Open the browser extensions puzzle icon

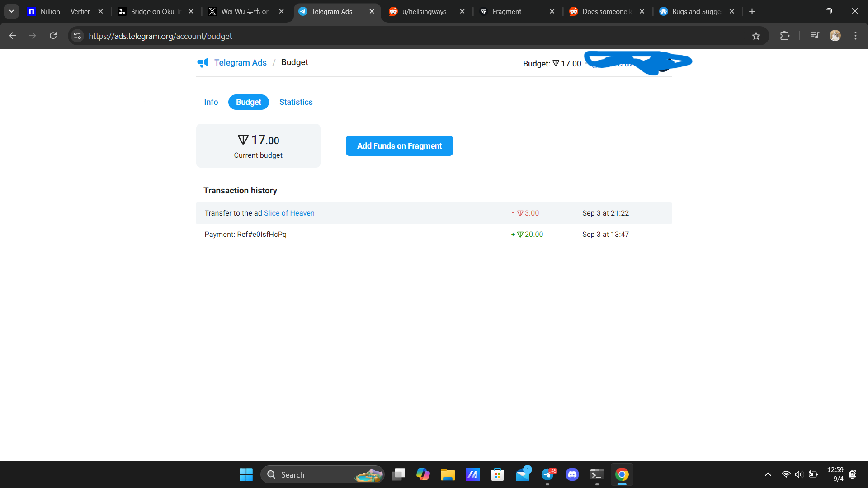point(785,36)
